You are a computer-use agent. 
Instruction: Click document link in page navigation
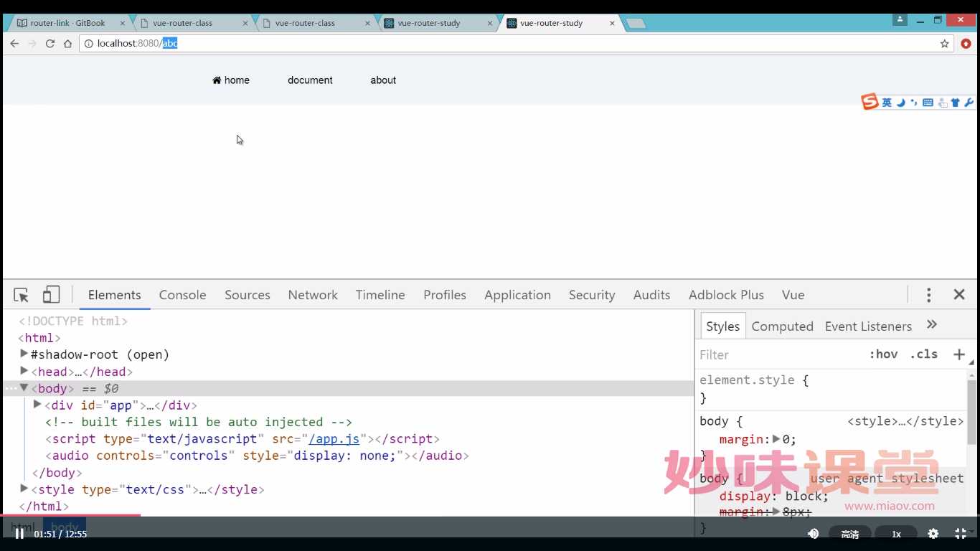pos(310,80)
